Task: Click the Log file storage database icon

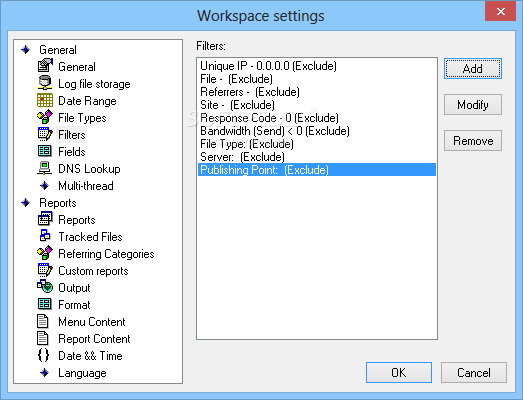Action: (x=45, y=83)
